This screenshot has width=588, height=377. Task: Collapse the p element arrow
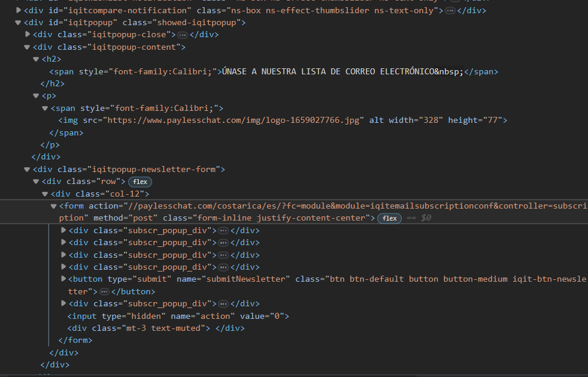click(x=36, y=96)
